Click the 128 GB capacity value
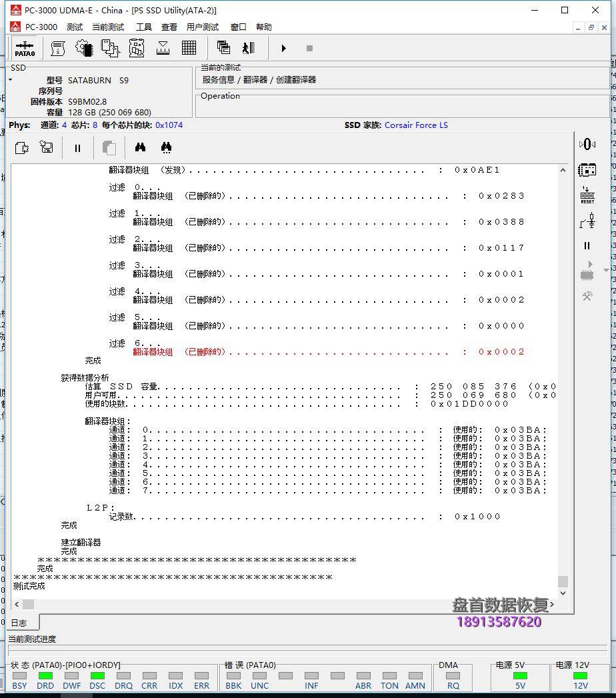Viewport: 616px width, 698px height. click(x=109, y=113)
